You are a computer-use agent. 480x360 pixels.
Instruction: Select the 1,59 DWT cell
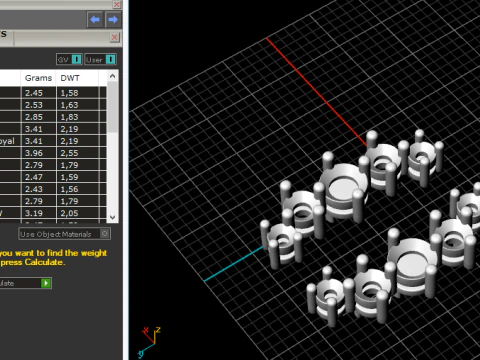point(78,177)
